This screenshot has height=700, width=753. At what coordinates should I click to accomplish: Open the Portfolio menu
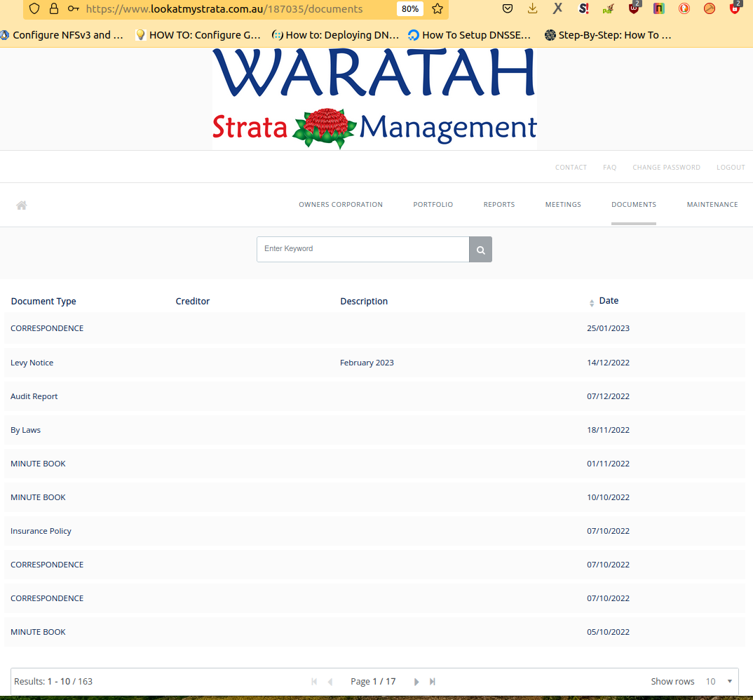(433, 205)
